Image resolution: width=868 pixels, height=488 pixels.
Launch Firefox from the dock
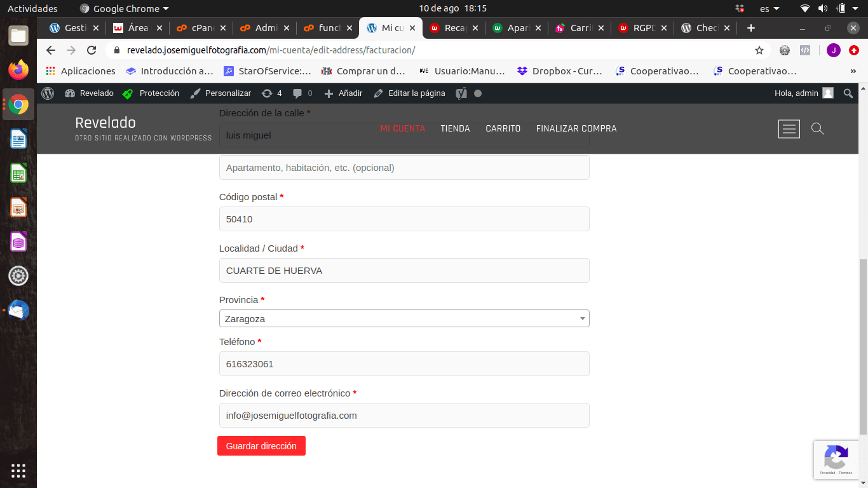coord(18,70)
